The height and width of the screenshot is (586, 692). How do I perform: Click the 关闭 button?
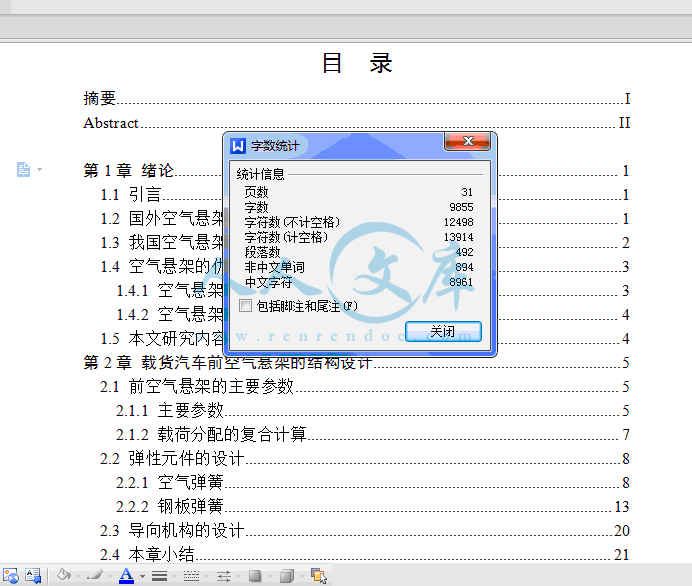[x=443, y=331]
